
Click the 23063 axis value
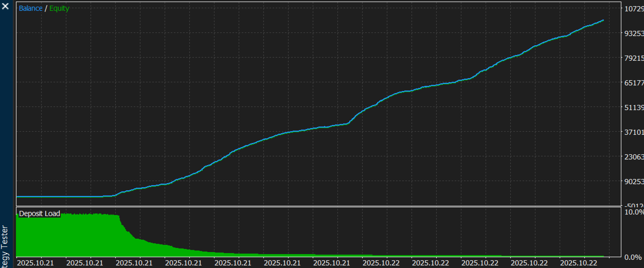point(634,156)
